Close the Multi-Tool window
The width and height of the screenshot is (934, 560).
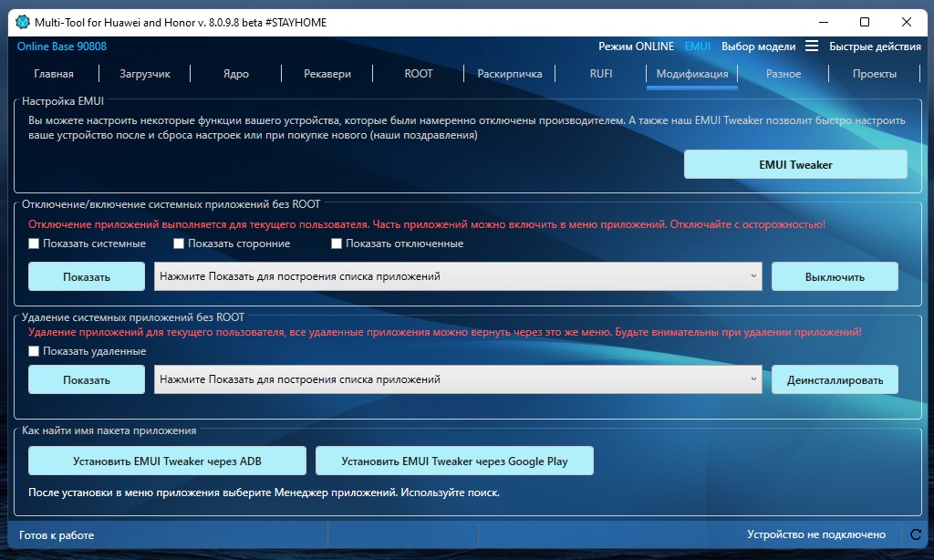pyautogui.click(x=907, y=22)
